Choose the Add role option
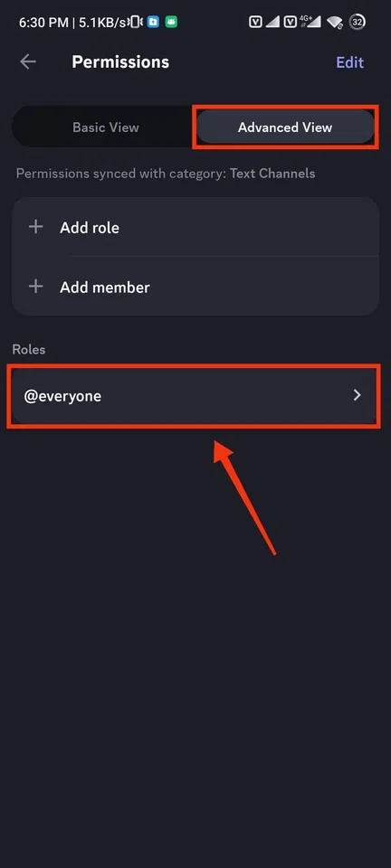Image resolution: width=391 pixels, height=868 pixels. click(195, 227)
